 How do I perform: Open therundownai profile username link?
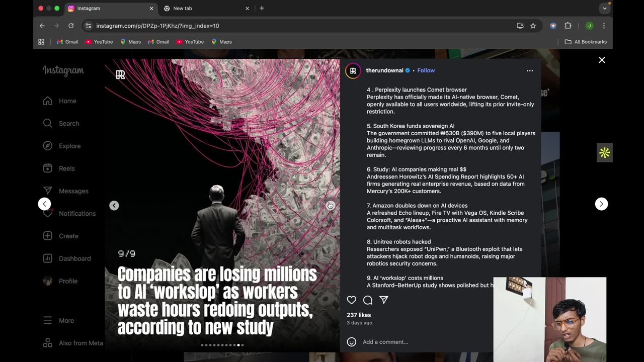click(384, 70)
